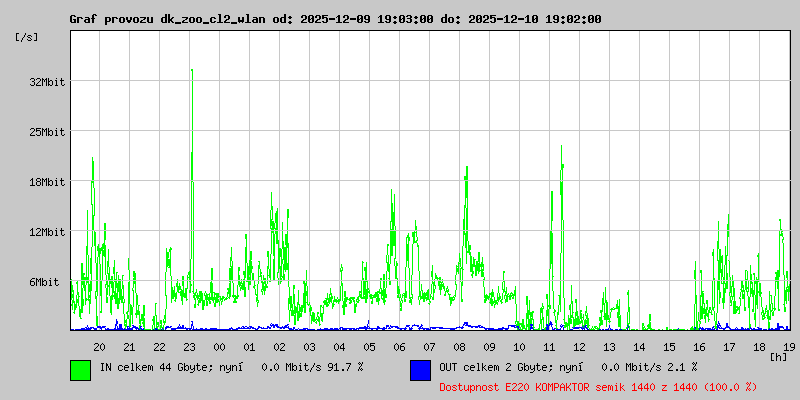Screen dimensions: 800x400
Task: Select the '25Mbit' y-axis label
Action: click(x=47, y=132)
